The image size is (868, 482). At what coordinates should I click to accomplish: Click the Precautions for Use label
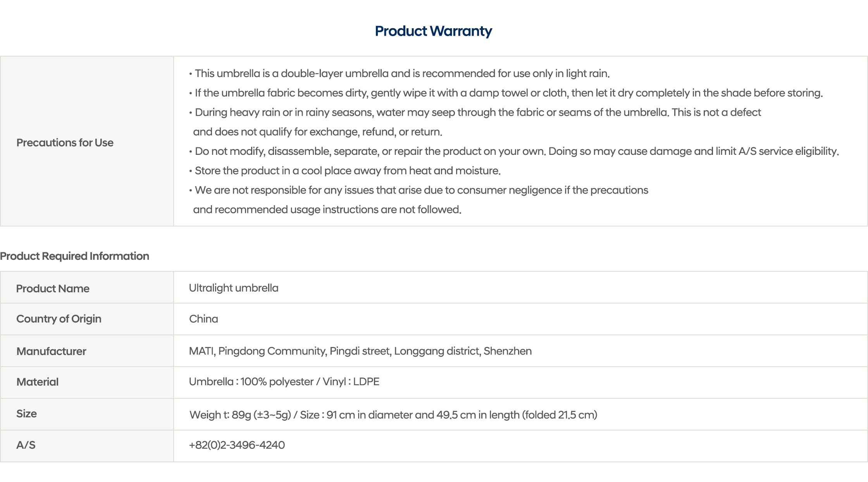(x=65, y=142)
